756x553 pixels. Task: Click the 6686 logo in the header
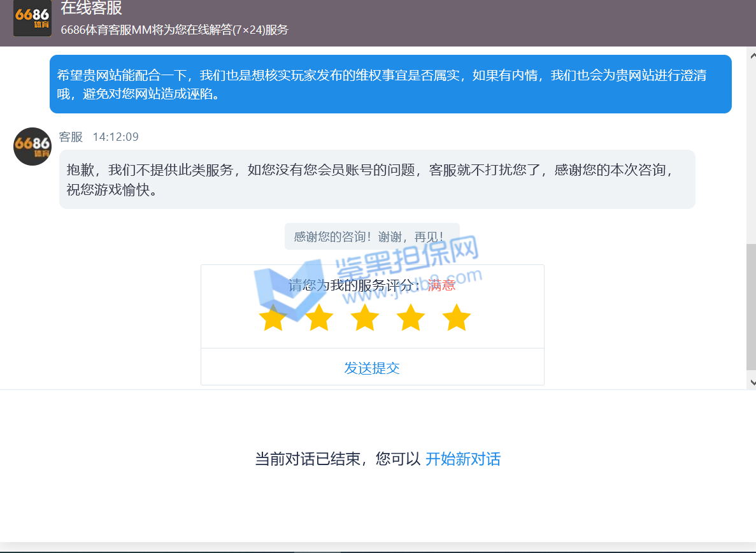pyautogui.click(x=32, y=18)
